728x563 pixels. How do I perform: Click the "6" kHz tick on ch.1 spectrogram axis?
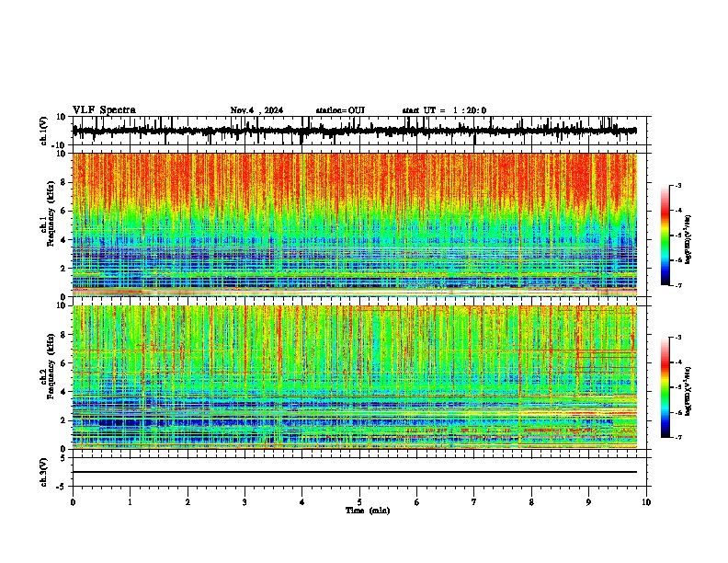pyautogui.click(x=63, y=211)
